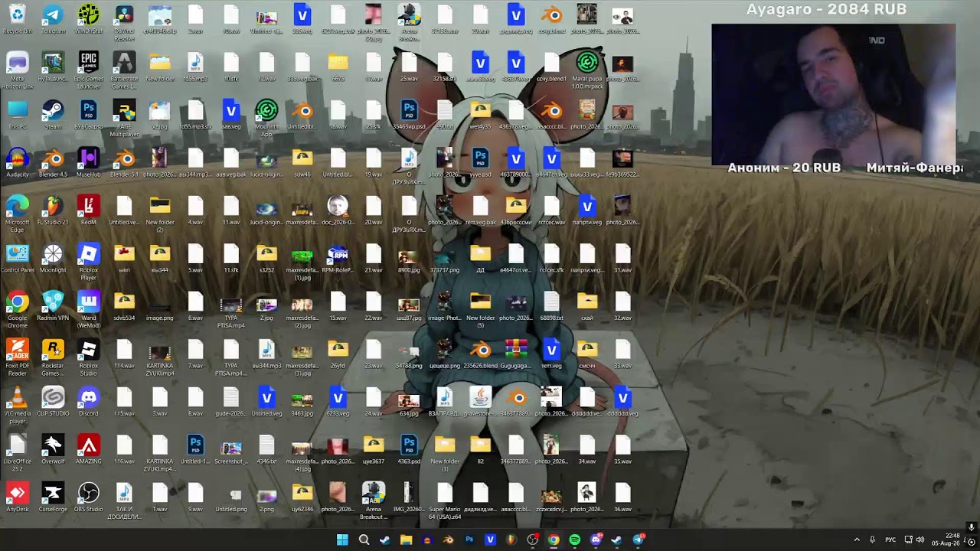Screen dimensions: 980x551
Task: Open Blender 5.1 desktop shortcut
Action: pyautogui.click(x=124, y=163)
